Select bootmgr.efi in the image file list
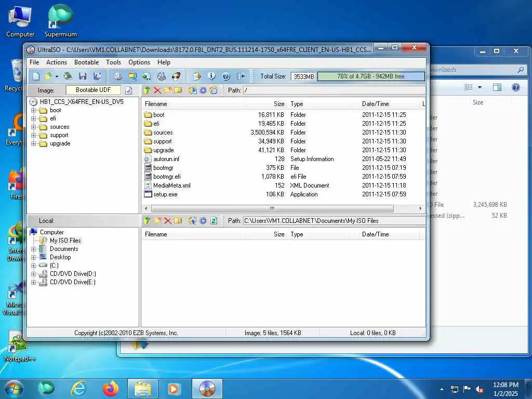This screenshot has height=399, width=532. pyautogui.click(x=167, y=177)
